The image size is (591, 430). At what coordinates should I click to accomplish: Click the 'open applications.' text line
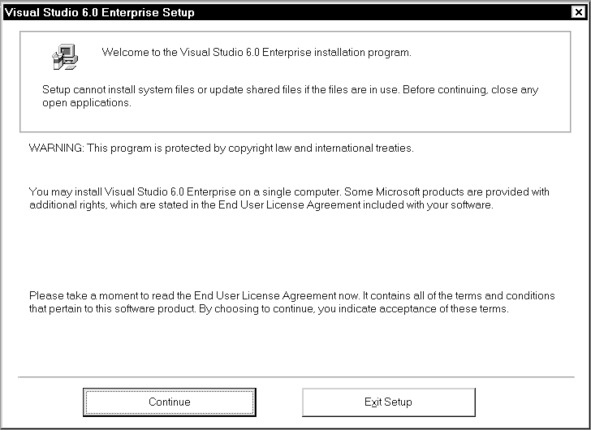click(87, 103)
